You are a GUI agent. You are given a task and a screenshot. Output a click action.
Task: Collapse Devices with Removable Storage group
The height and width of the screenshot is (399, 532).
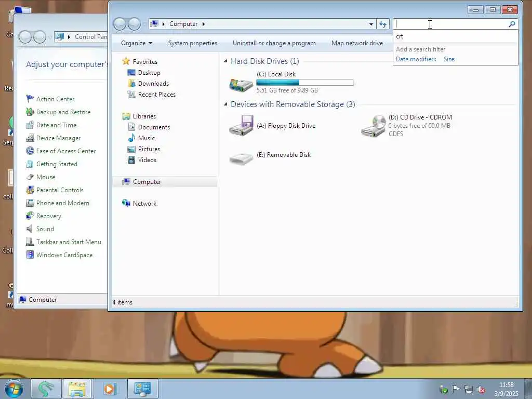pyautogui.click(x=225, y=104)
